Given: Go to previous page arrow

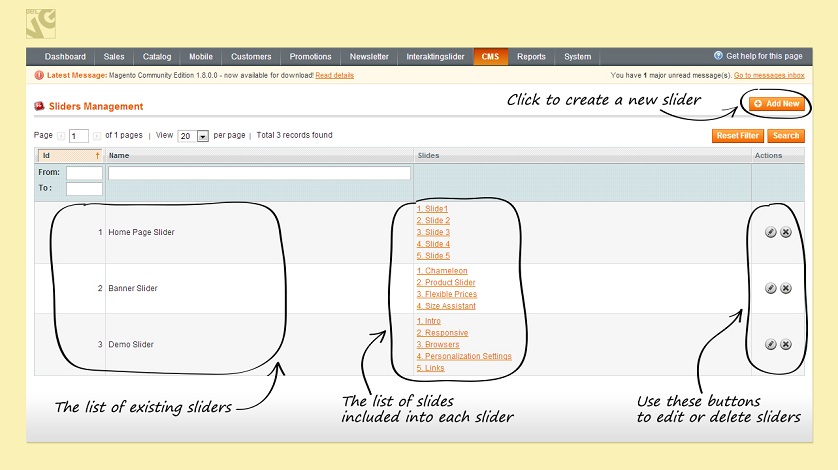Looking at the screenshot, I should pos(60,136).
